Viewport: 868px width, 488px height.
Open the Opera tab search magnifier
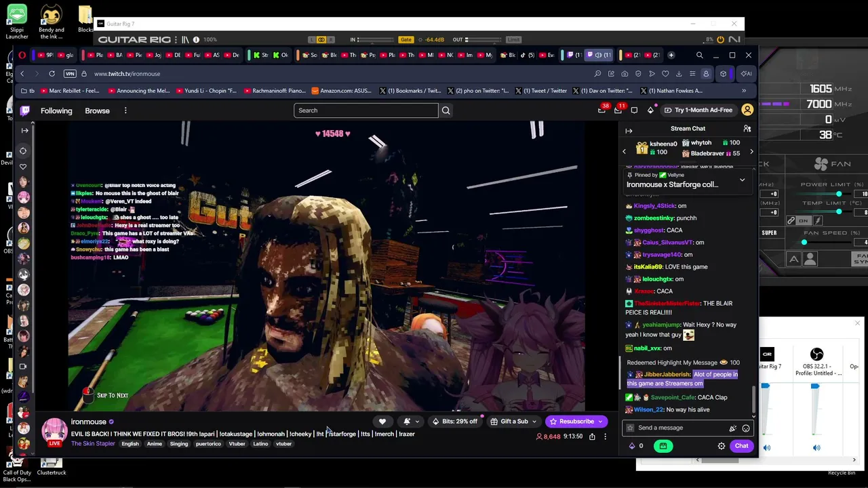(x=699, y=55)
